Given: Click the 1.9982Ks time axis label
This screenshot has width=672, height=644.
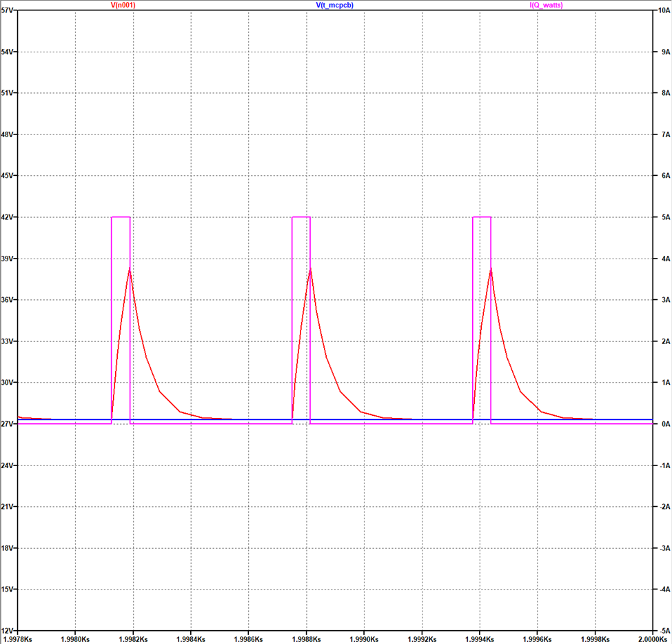Looking at the screenshot, I should pos(132,639).
